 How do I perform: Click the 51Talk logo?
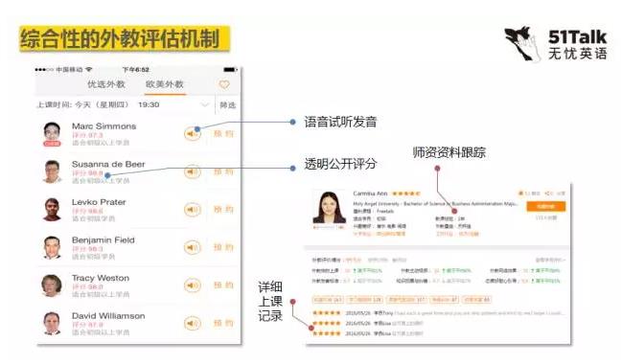click(x=555, y=44)
